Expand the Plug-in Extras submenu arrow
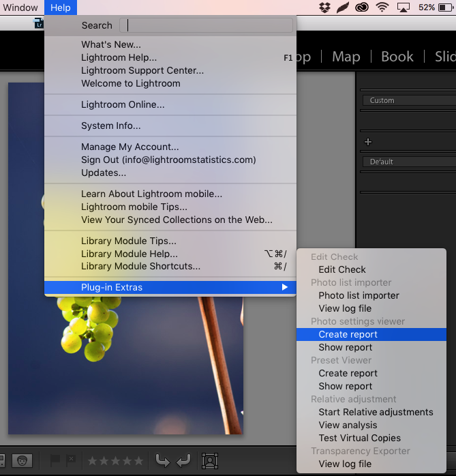 (284, 287)
